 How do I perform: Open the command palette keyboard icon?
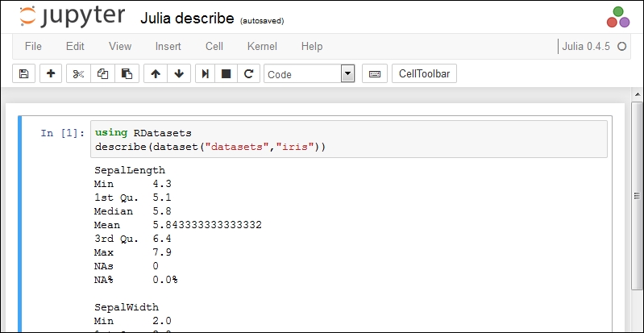click(x=375, y=73)
